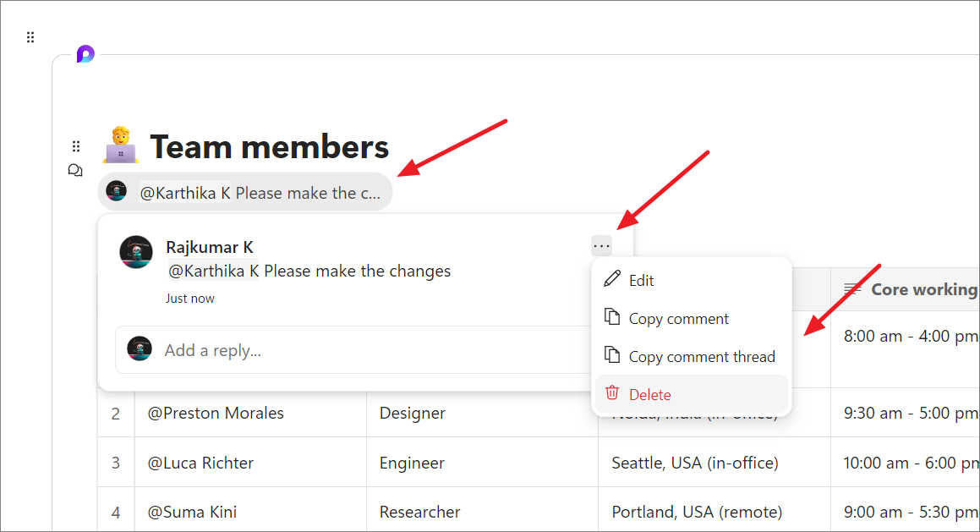Click Rajkumar K's avatar in the comment

136,251
